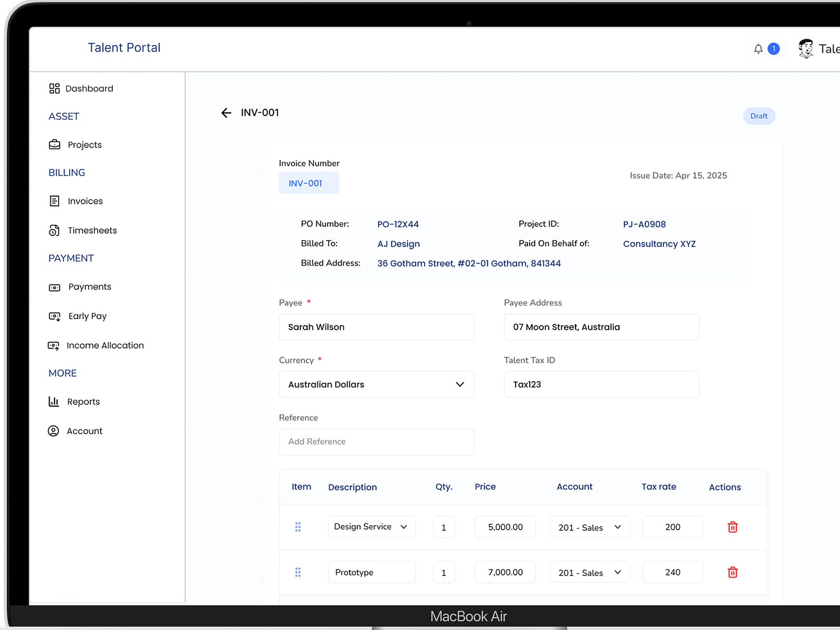840x630 pixels.
Task: Click the AJ Design billed-to link
Action: point(398,244)
